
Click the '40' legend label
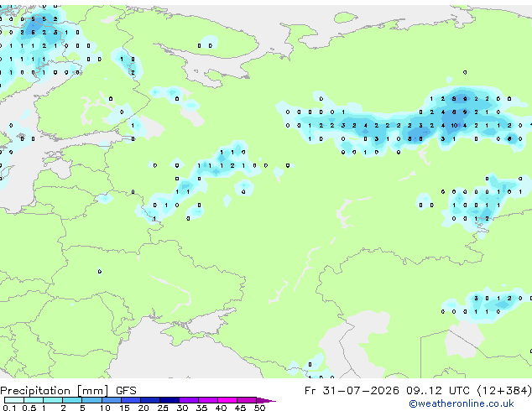(x=221, y=408)
